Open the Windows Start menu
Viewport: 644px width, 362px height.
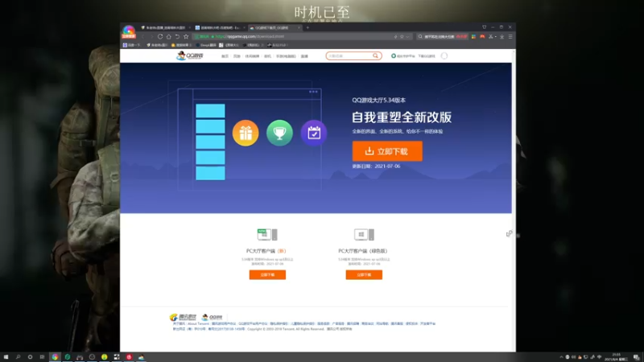coord(6,357)
